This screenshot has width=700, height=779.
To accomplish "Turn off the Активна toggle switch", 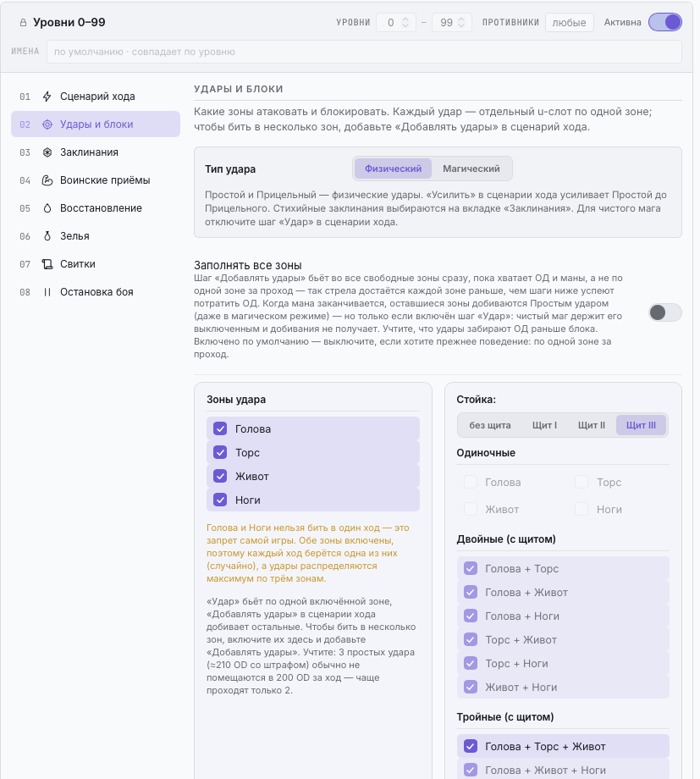I will 664,22.
